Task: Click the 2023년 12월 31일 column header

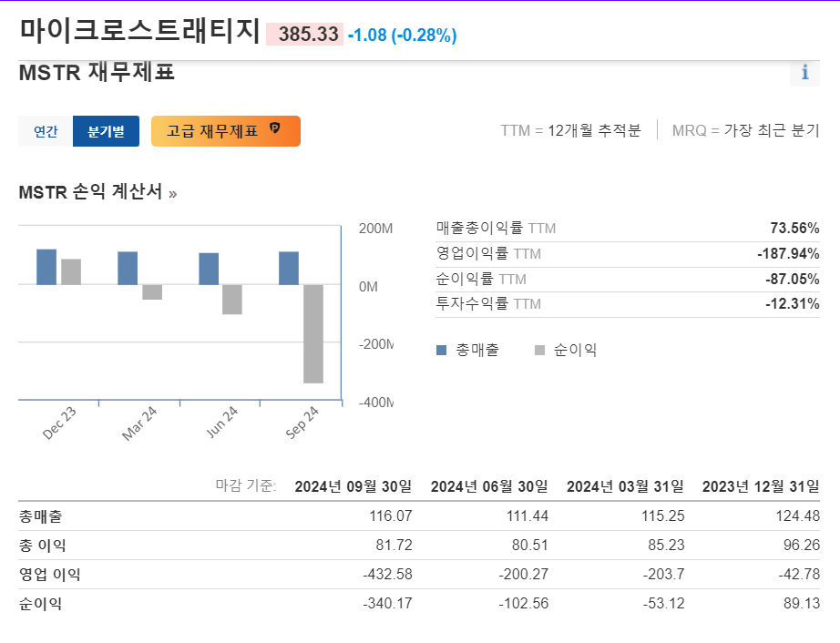Action: click(x=761, y=486)
